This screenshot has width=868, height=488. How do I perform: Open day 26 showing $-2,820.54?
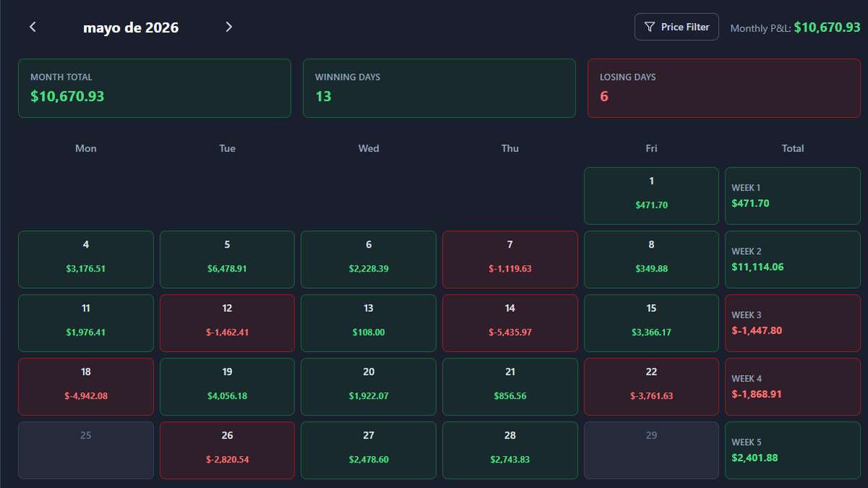(x=227, y=450)
